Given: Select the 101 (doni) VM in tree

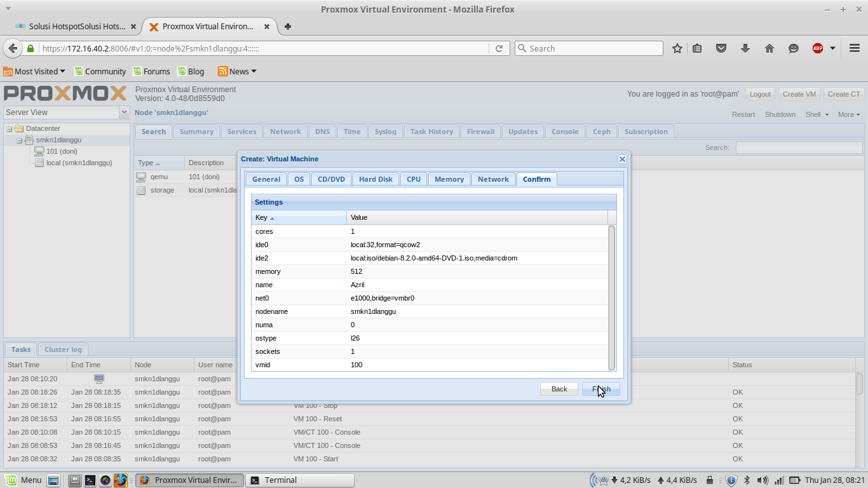Looking at the screenshot, I should (62, 151).
